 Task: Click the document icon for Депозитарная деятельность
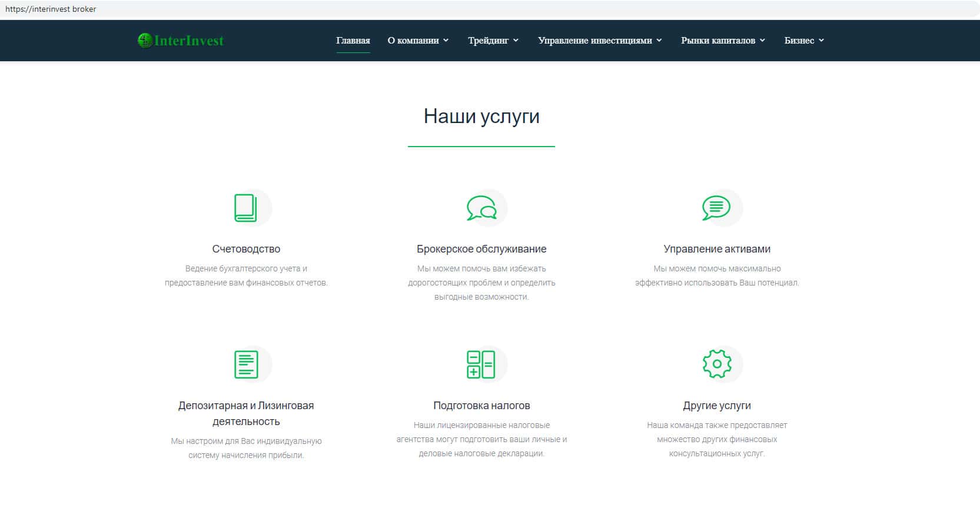(246, 364)
